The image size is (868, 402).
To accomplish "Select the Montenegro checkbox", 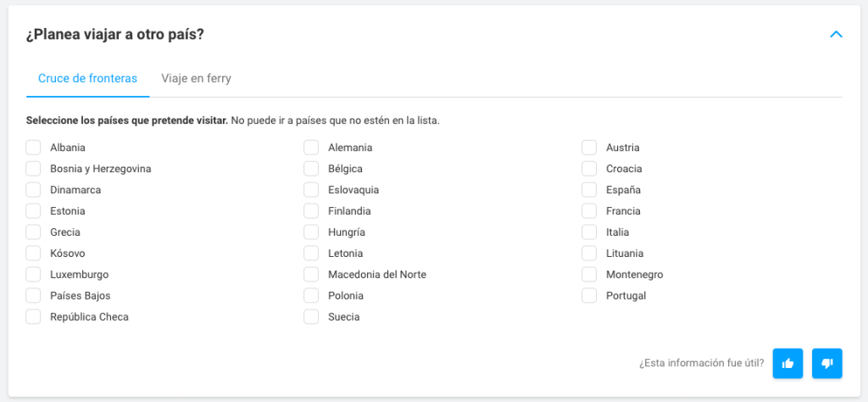I will [589, 275].
